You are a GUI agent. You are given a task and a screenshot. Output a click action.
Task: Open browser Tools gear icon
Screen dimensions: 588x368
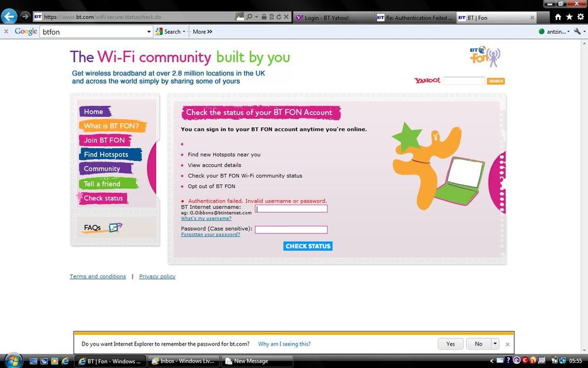(x=580, y=17)
